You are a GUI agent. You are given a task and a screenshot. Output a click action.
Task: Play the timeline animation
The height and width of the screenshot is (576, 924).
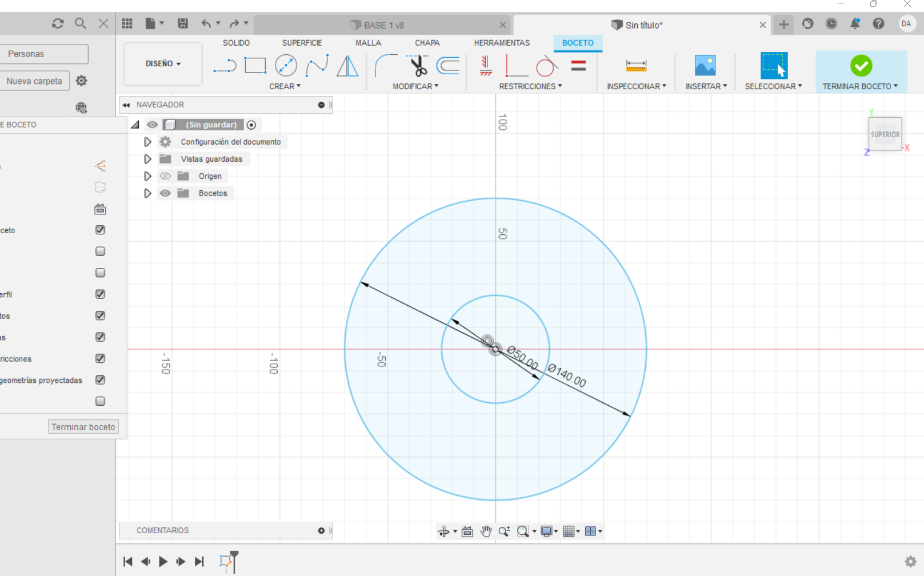[163, 562]
